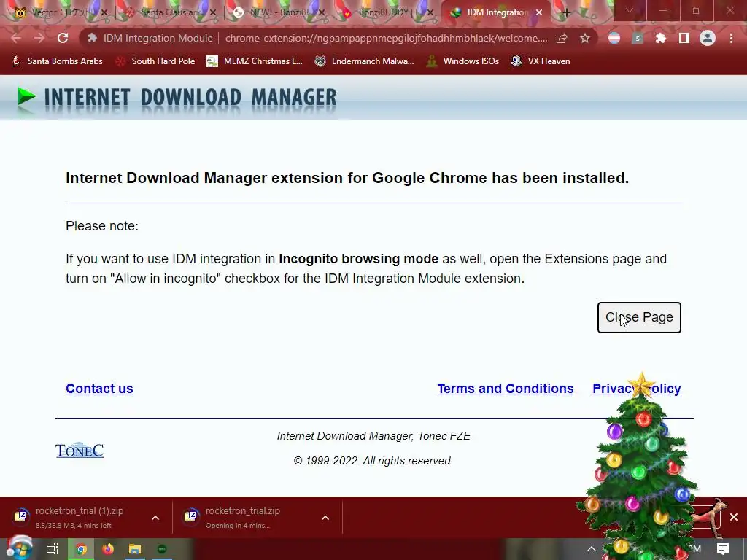Launch Firefox from the taskbar
The width and height of the screenshot is (747, 560).
click(108, 549)
